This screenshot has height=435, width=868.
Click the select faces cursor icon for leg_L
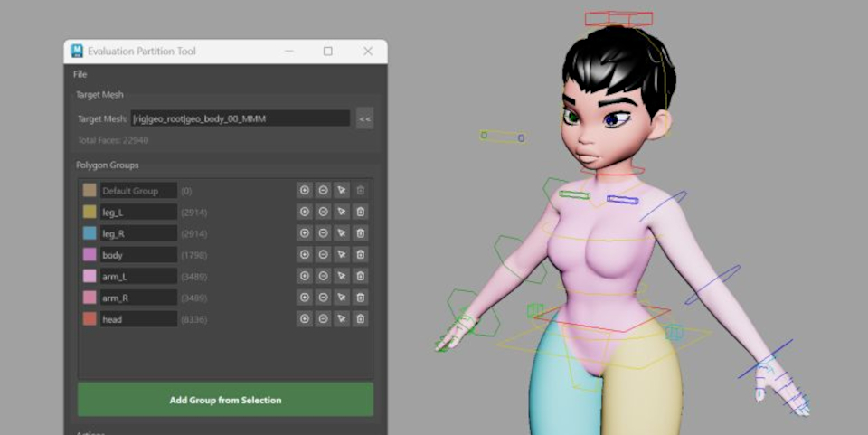click(x=341, y=212)
